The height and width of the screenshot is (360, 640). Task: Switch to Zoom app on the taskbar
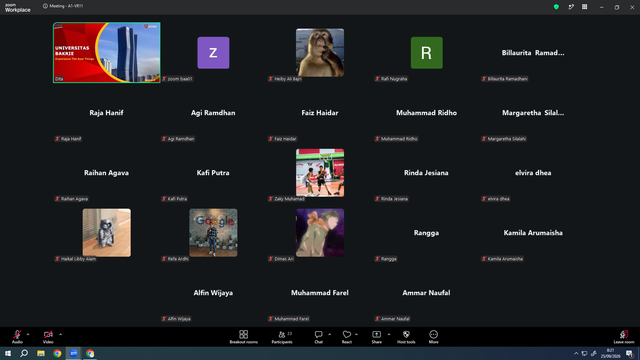74,353
